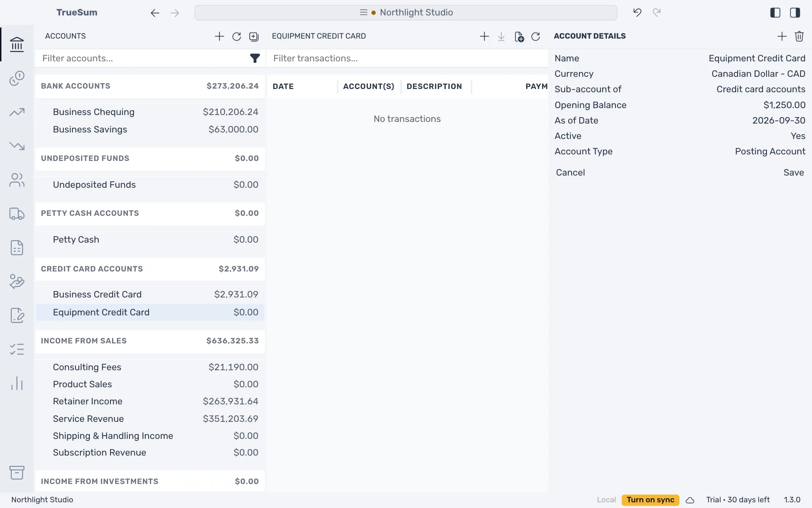The image size is (812, 508).
Task: Add a new transaction with plus icon
Action: [x=484, y=36]
